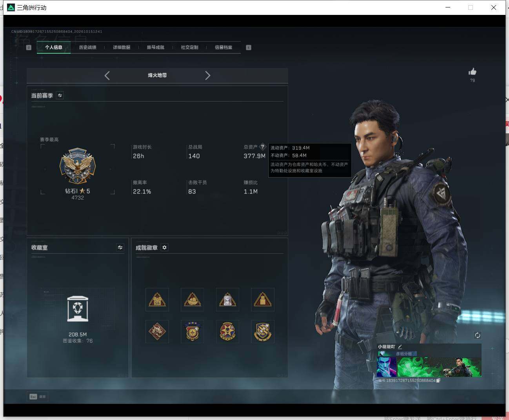This screenshot has width=509, height=420.
Task: Click the green flame name card banner
Action: pyautogui.click(x=439, y=367)
